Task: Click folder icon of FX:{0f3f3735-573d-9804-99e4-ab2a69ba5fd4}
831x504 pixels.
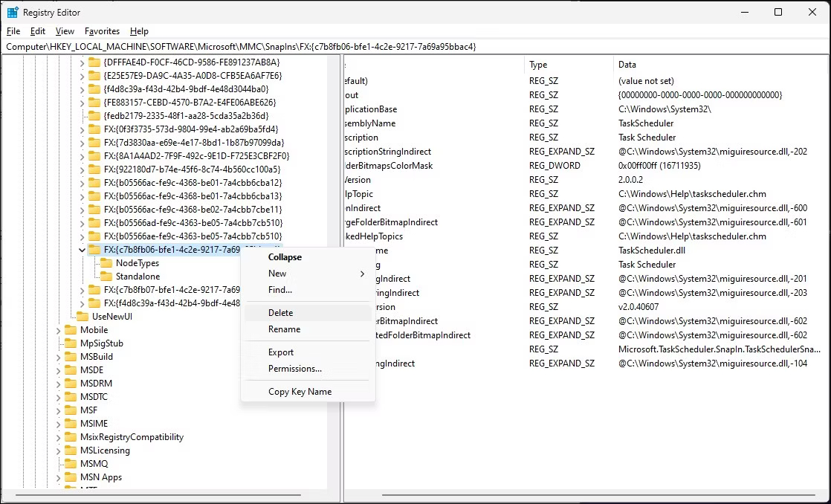Action: (x=94, y=129)
